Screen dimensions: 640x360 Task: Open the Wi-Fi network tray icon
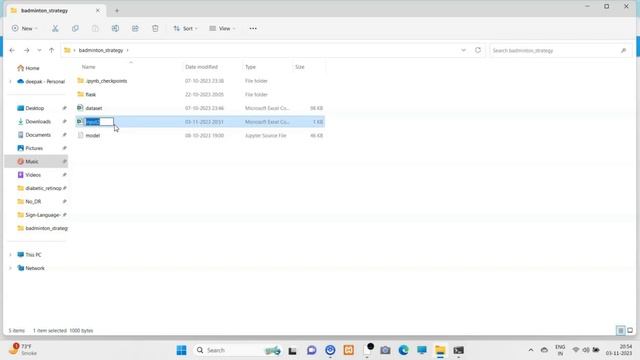[576, 350]
